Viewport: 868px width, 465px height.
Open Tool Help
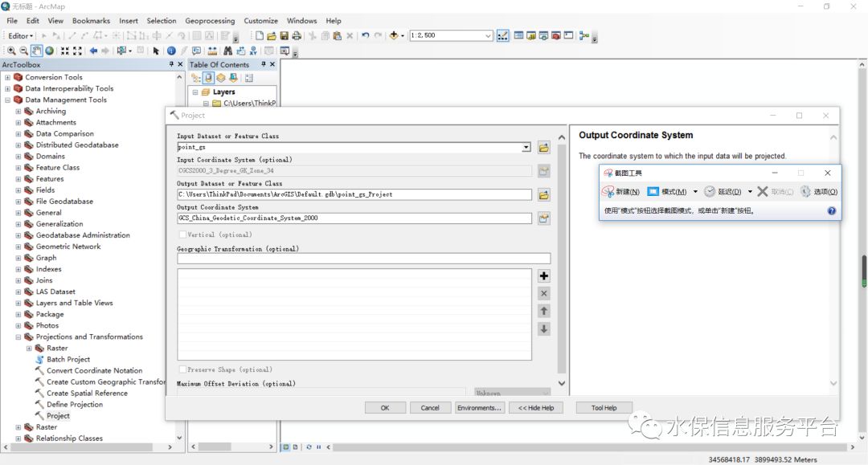click(604, 408)
